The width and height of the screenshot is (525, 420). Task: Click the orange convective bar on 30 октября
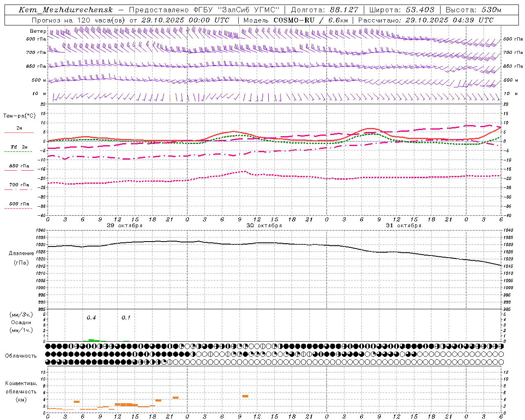(x=245, y=396)
